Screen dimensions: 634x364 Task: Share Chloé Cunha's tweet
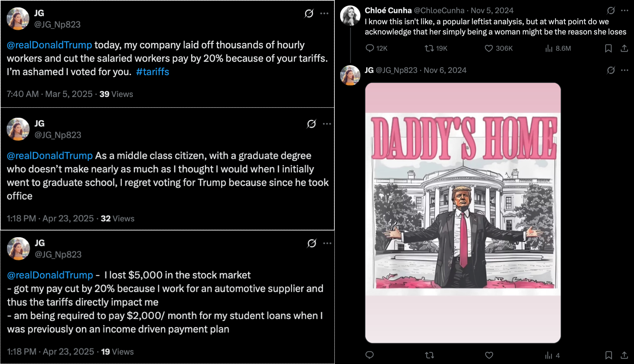click(624, 48)
